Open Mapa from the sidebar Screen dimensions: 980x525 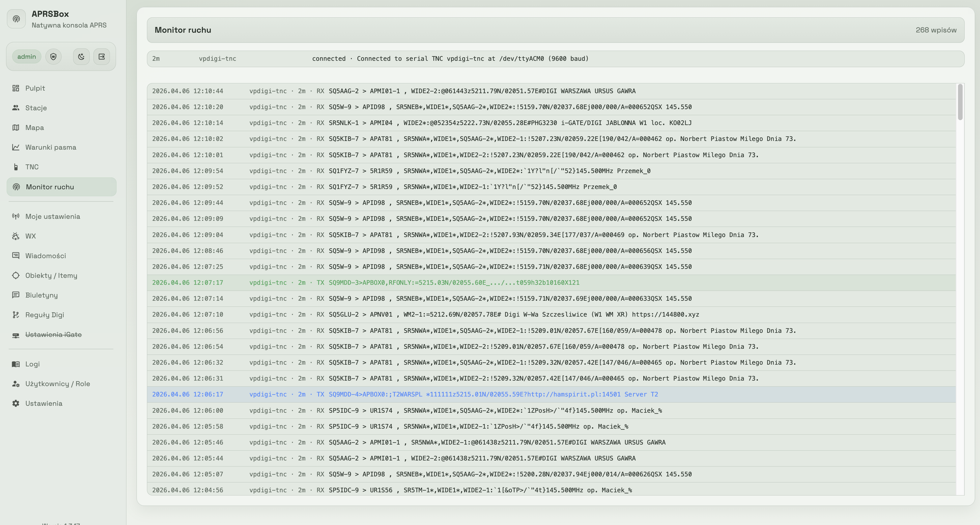tap(34, 128)
